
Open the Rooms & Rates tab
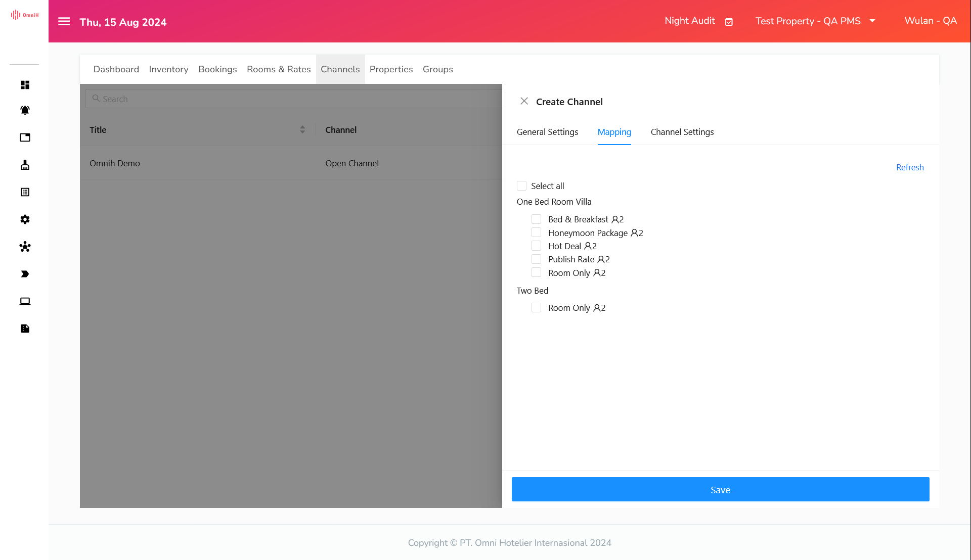point(279,69)
